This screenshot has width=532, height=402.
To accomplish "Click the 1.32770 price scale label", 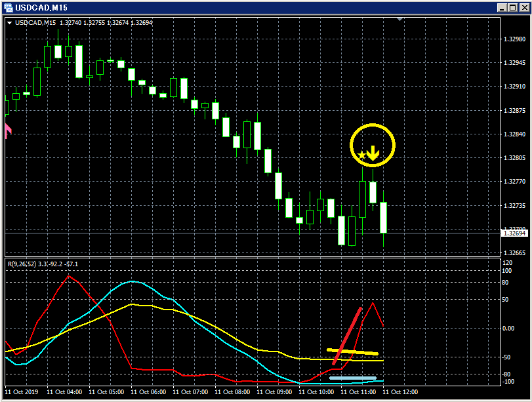I will coord(514,182).
